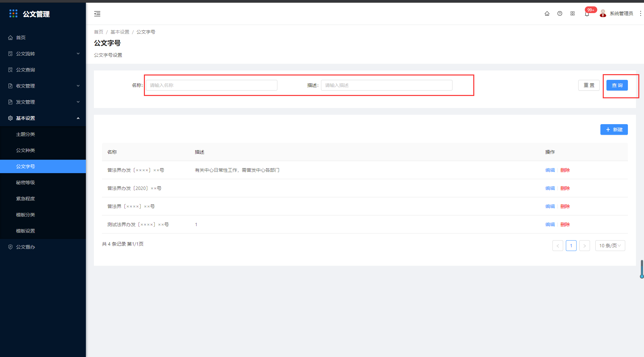Delete the 普法界办发〔2020〕××号 row
Viewport: 644px width, 357px height.
pos(565,188)
